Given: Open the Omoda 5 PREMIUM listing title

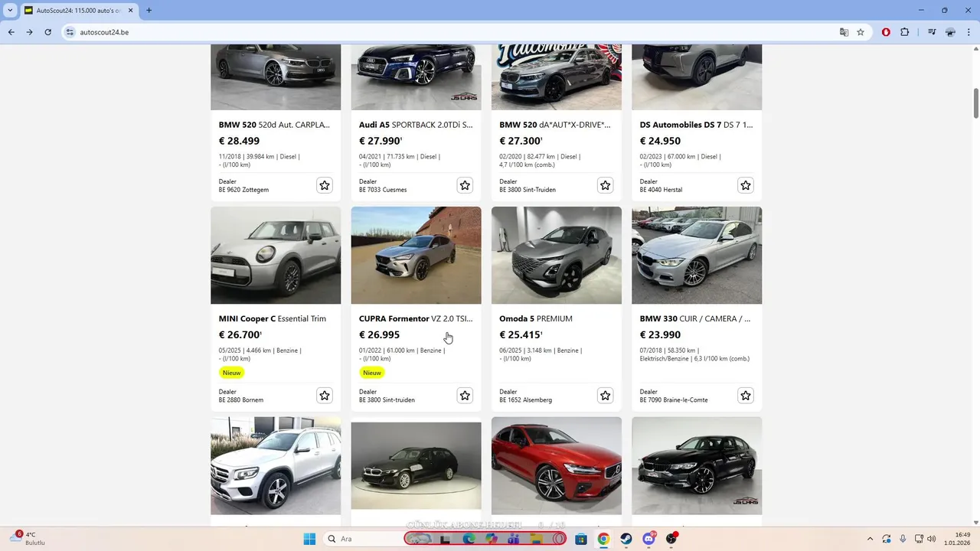Looking at the screenshot, I should [x=536, y=318].
